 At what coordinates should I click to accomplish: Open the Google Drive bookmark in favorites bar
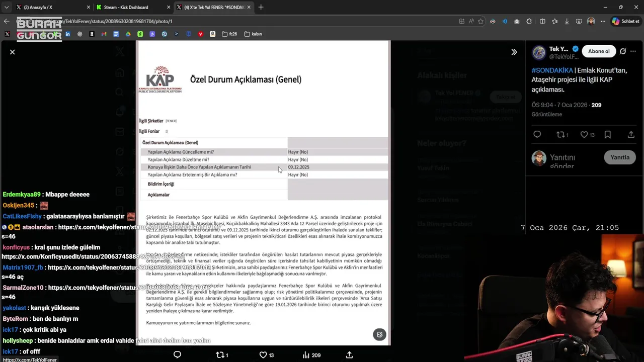tap(128, 34)
